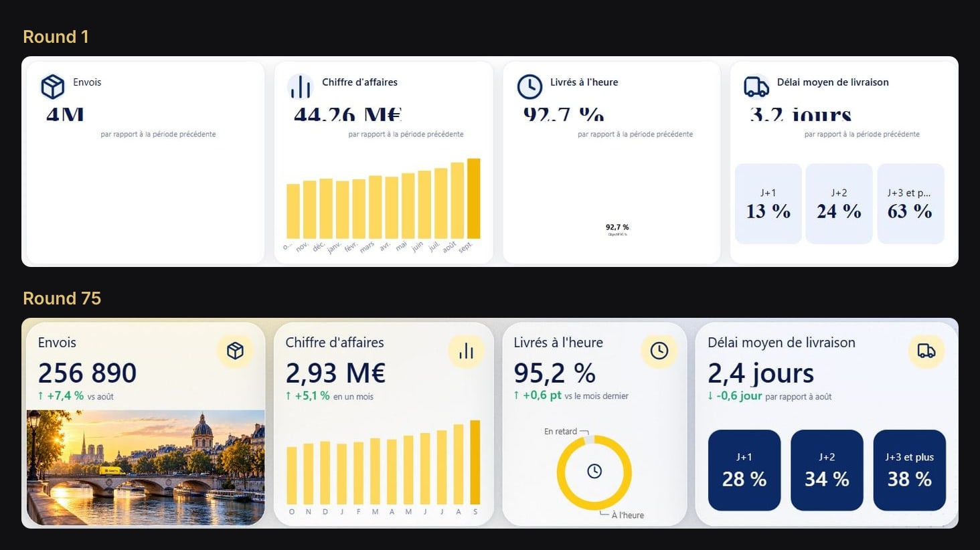Click the yellow donut chart ring in Round 75

(x=594, y=472)
